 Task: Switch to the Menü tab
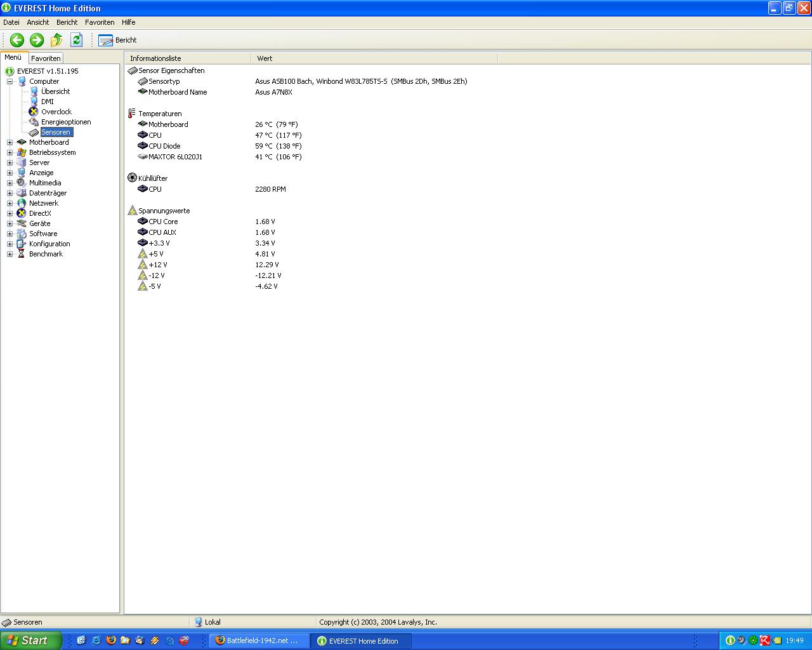coord(13,57)
